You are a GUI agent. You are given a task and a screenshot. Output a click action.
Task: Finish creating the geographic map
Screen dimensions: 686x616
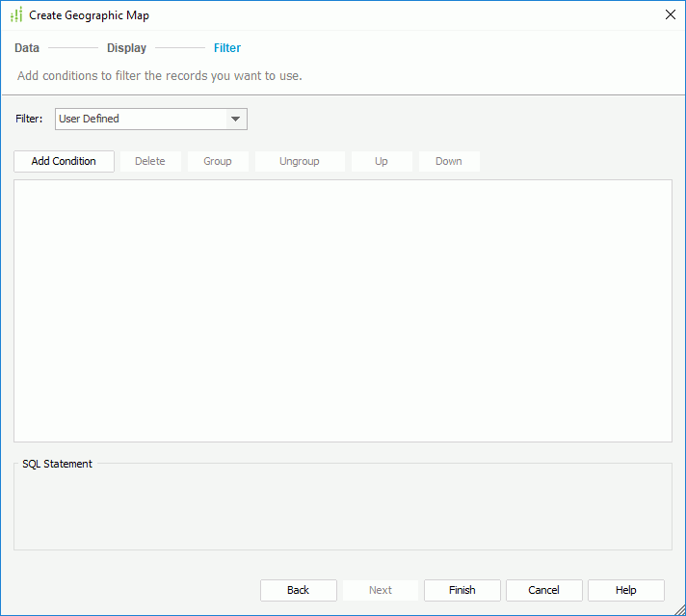click(462, 590)
